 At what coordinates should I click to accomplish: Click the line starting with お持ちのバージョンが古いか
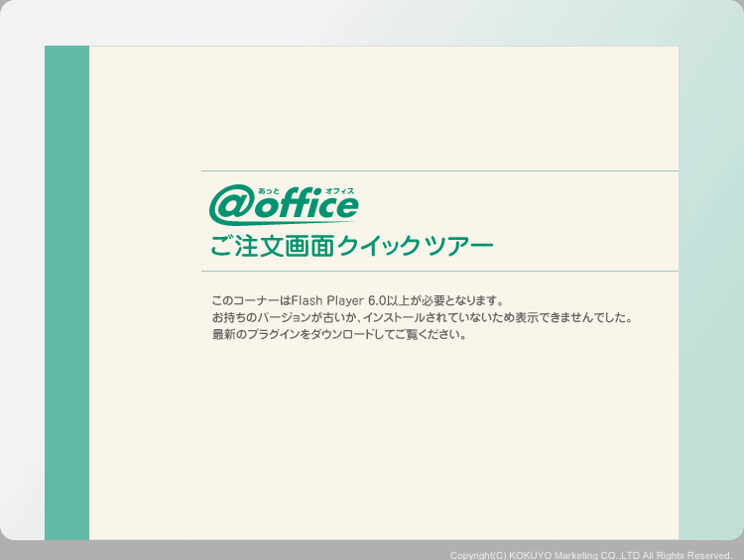(423, 317)
